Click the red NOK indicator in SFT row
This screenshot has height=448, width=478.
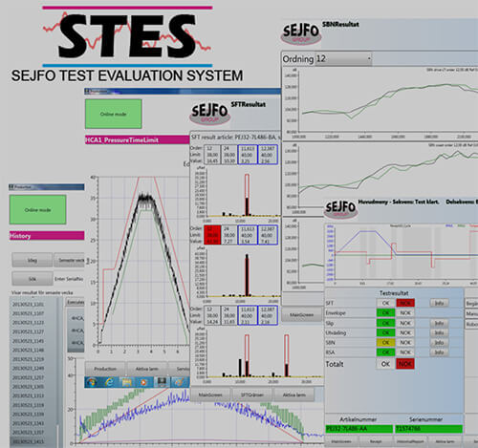pos(405,303)
